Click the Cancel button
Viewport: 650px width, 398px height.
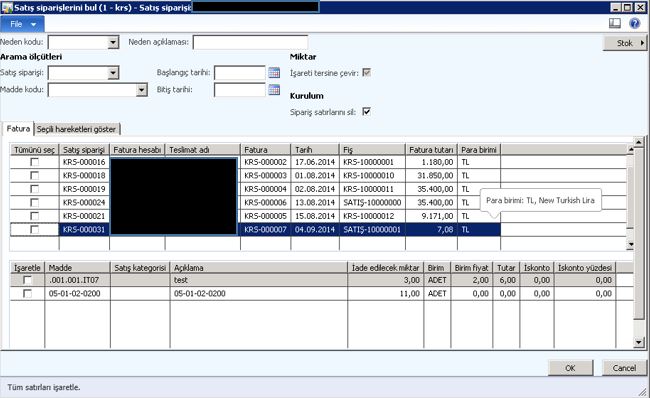[624, 368]
